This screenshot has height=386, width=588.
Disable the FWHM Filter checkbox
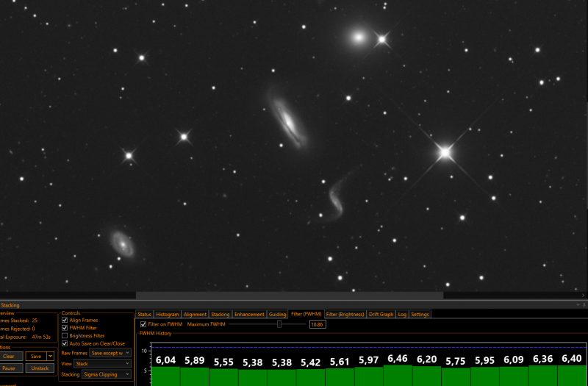click(x=65, y=328)
